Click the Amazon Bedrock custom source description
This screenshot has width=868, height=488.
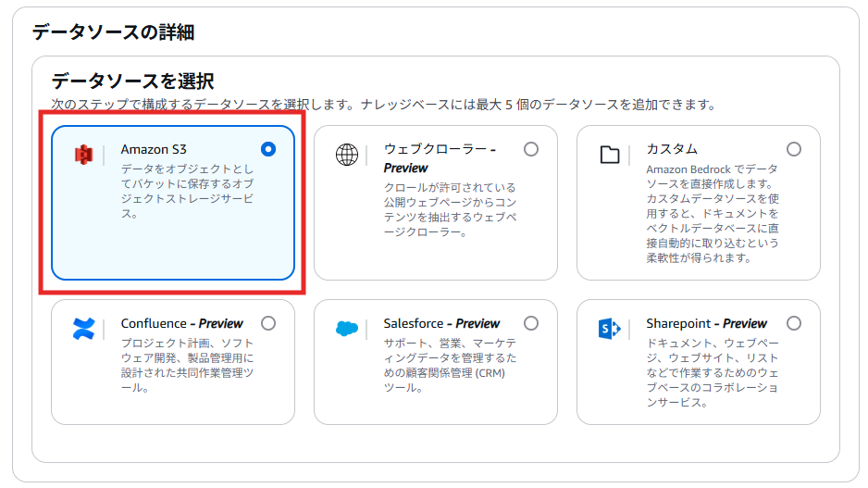click(713, 214)
